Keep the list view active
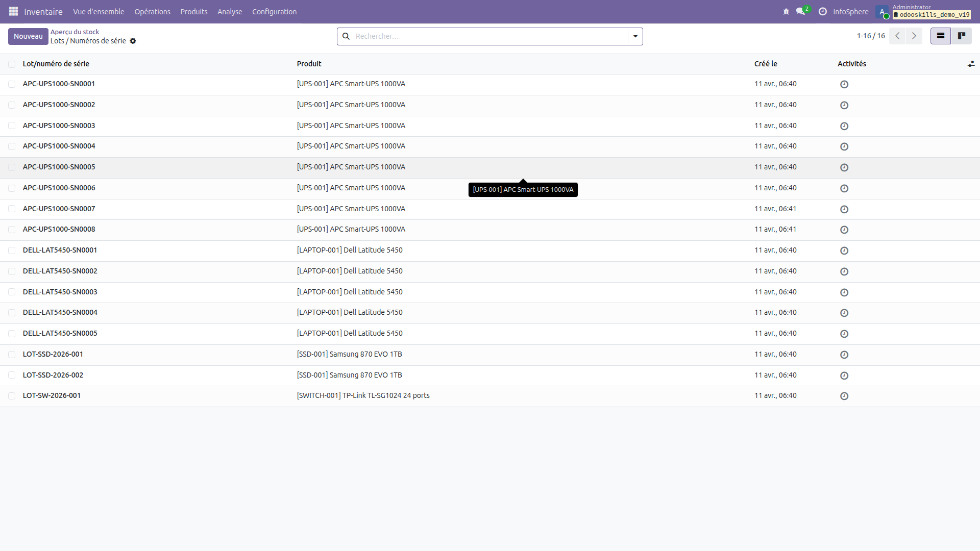The width and height of the screenshot is (980, 551). pos(940,36)
